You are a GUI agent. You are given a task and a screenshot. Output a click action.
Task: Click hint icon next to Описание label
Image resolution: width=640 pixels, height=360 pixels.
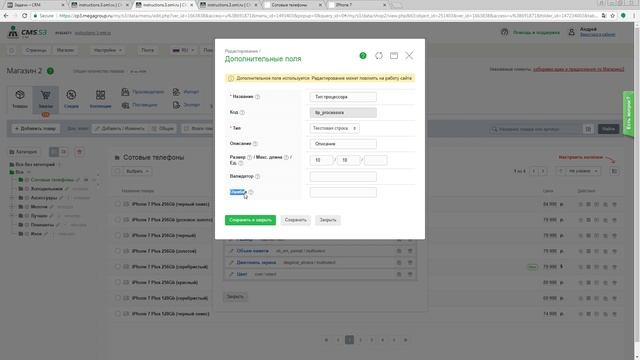click(x=255, y=144)
